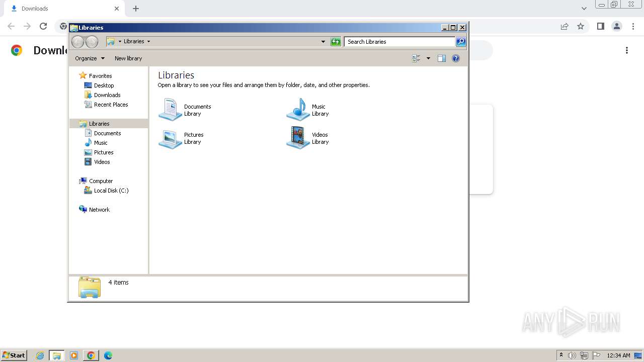Select Recent Places under Favorites

(x=111, y=105)
